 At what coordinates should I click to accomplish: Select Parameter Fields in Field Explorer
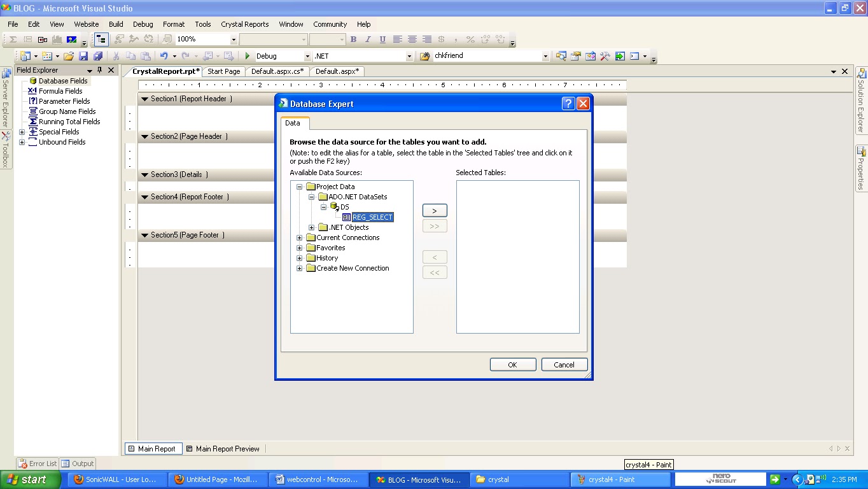[x=64, y=101]
